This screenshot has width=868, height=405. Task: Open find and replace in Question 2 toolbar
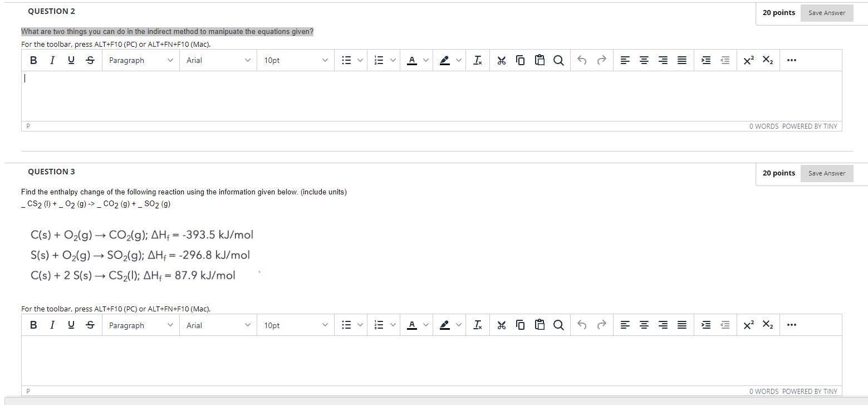[x=558, y=60]
